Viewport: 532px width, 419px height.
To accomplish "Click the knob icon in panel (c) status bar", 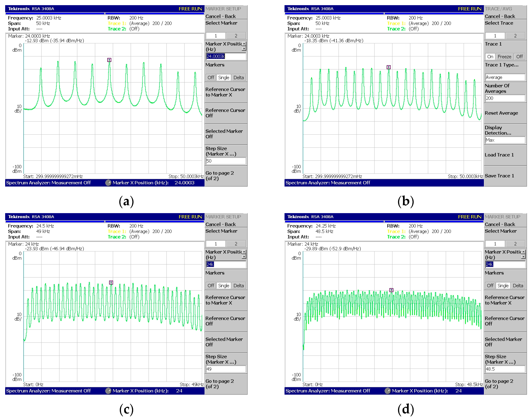I will (x=108, y=391).
